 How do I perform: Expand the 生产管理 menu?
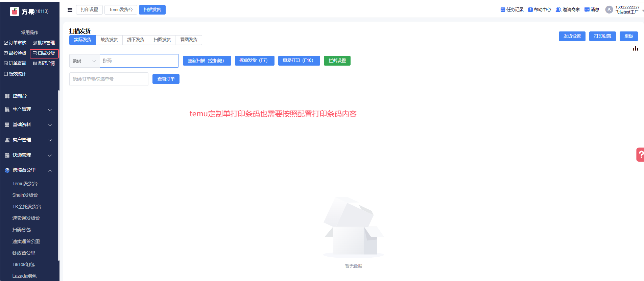(29, 110)
